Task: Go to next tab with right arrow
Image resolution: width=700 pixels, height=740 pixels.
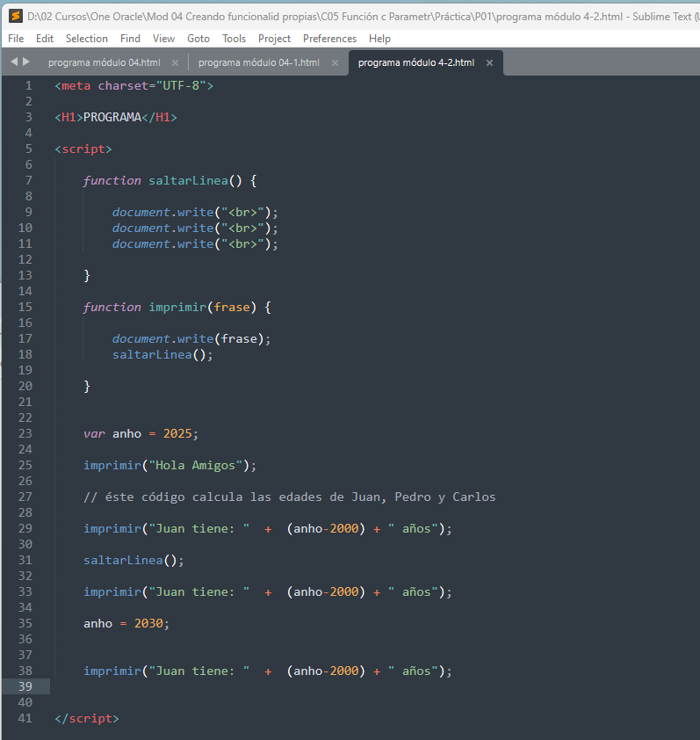Action: [x=26, y=62]
